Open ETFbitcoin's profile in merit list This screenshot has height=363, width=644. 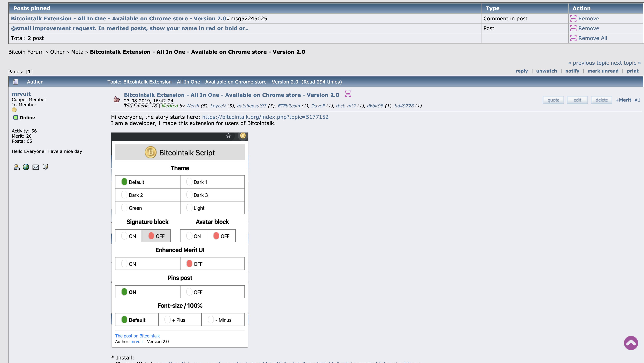click(x=289, y=106)
